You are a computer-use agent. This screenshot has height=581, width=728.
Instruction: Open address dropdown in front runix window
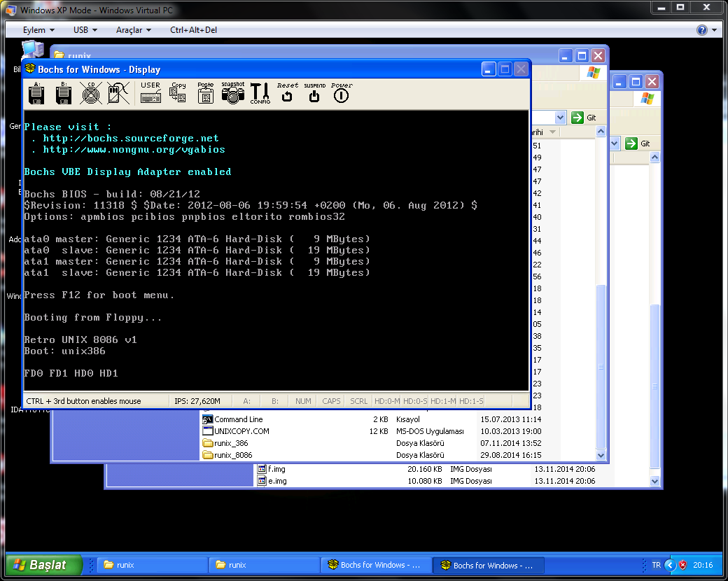(x=561, y=118)
